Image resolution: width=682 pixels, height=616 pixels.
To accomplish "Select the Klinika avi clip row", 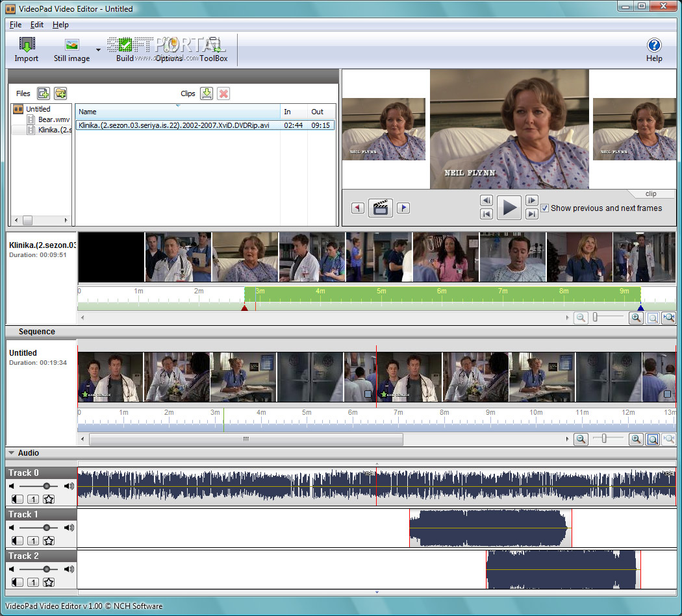I will pos(173,125).
